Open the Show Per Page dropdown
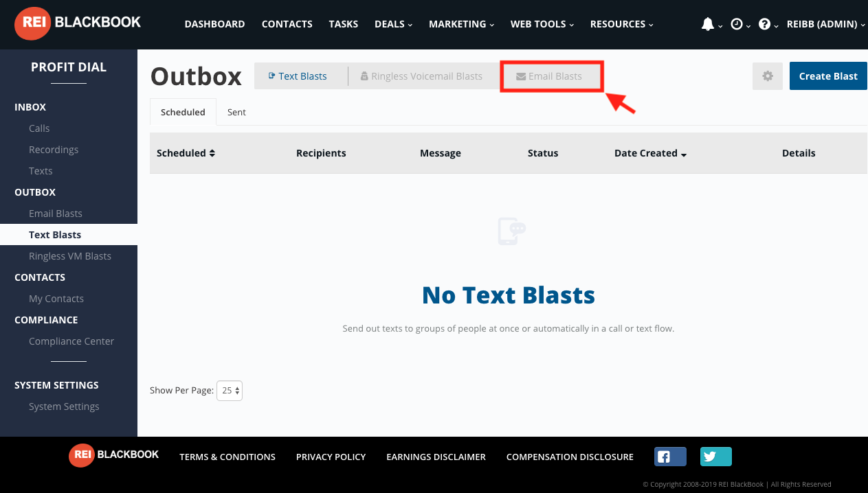Viewport: 868px width, 493px height. tap(230, 391)
